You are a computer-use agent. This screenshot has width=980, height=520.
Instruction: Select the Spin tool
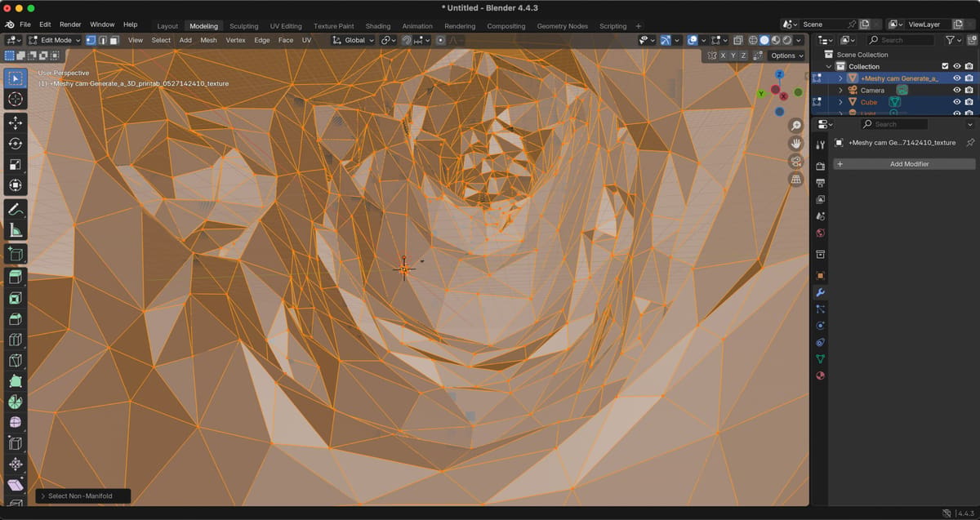[x=16, y=402]
